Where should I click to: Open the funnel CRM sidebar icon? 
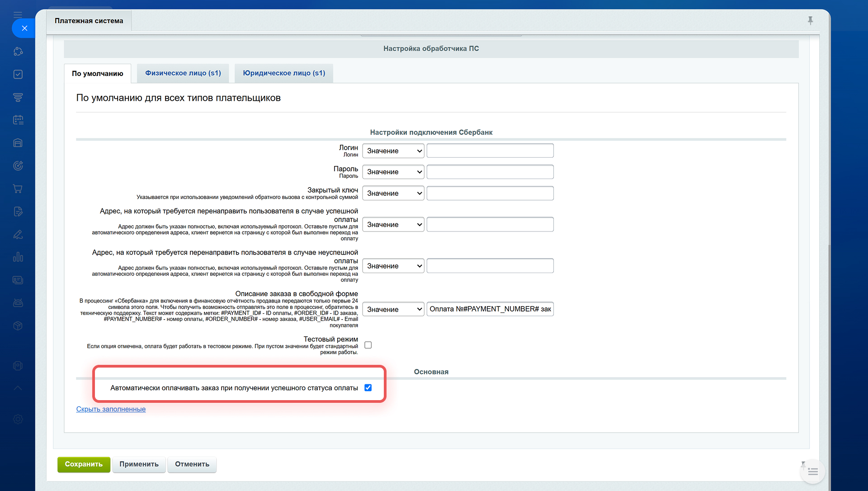pyautogui.click(x=18, y=97)
